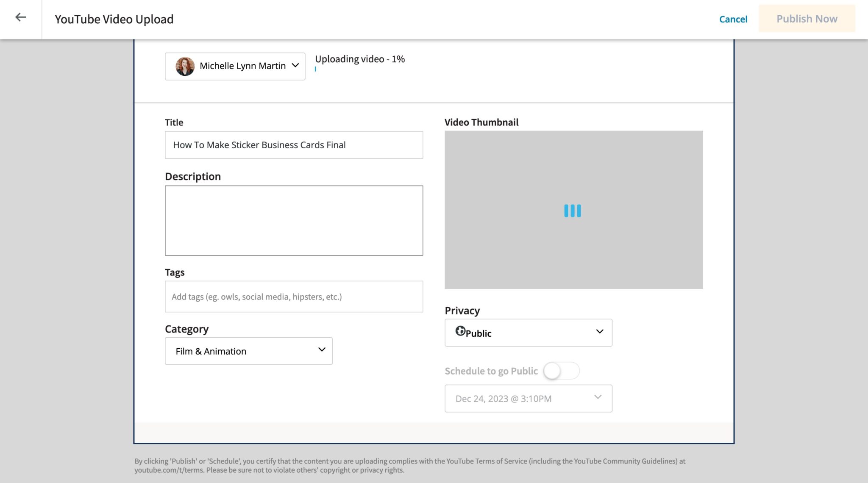Click the upload progress bar at 1%

click(315, 69)
